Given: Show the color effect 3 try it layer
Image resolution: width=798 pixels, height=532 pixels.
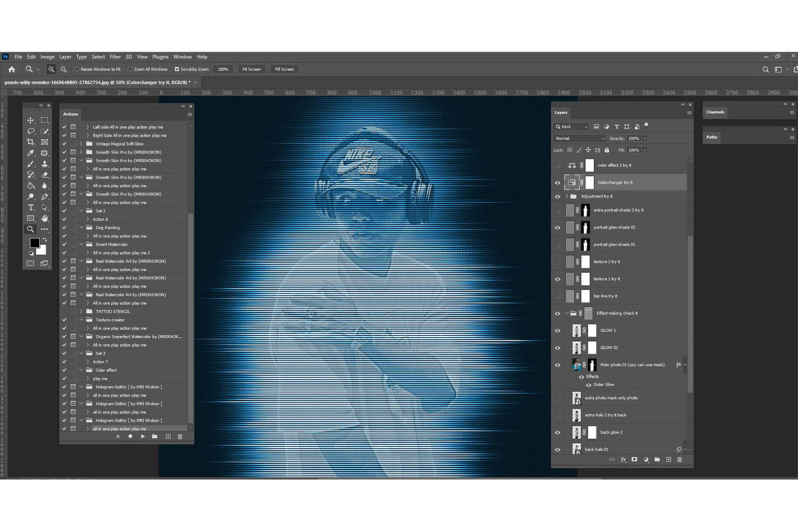Looking at the screenshot, I should (558, 165).
